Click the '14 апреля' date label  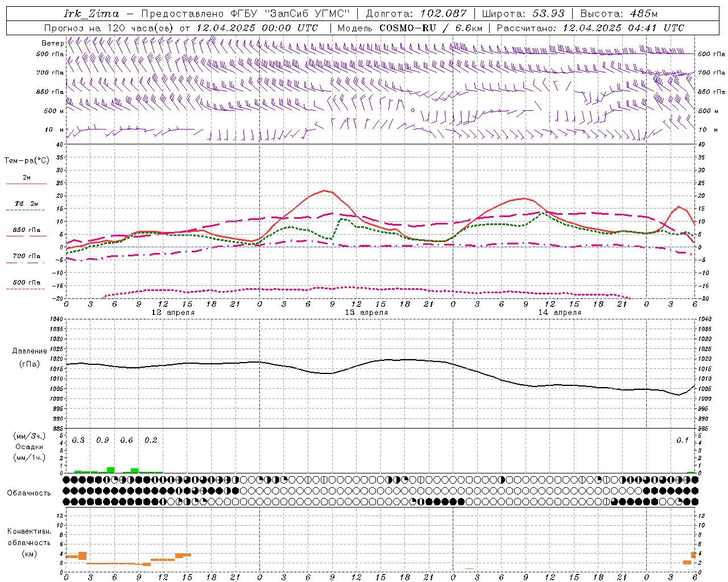coord(560,313)
